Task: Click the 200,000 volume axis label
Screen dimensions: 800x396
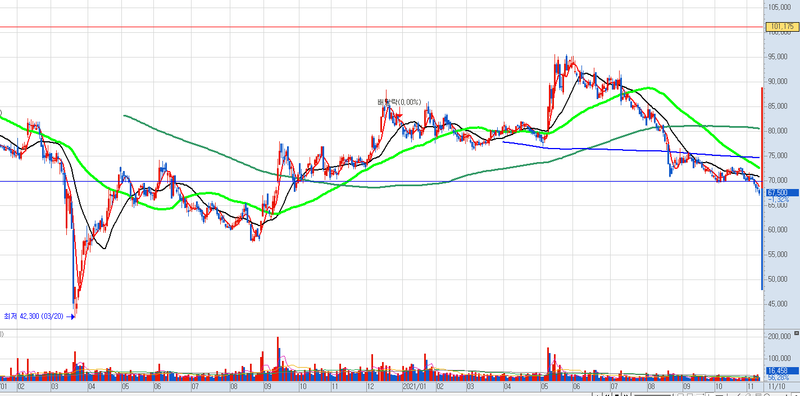Action: tap(779, 336)
